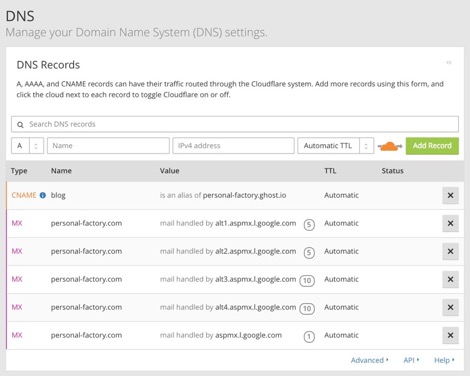Image resolution: width=470 pixels, height=376 pixels.
Task: Focus the Search DNS records field
Action: [x=235, y=124]
